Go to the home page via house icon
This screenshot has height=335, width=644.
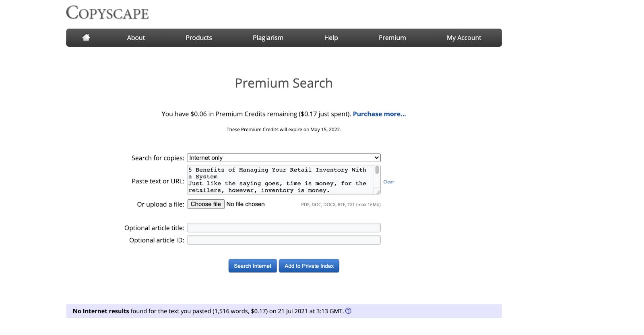click(x=86, y=37)
